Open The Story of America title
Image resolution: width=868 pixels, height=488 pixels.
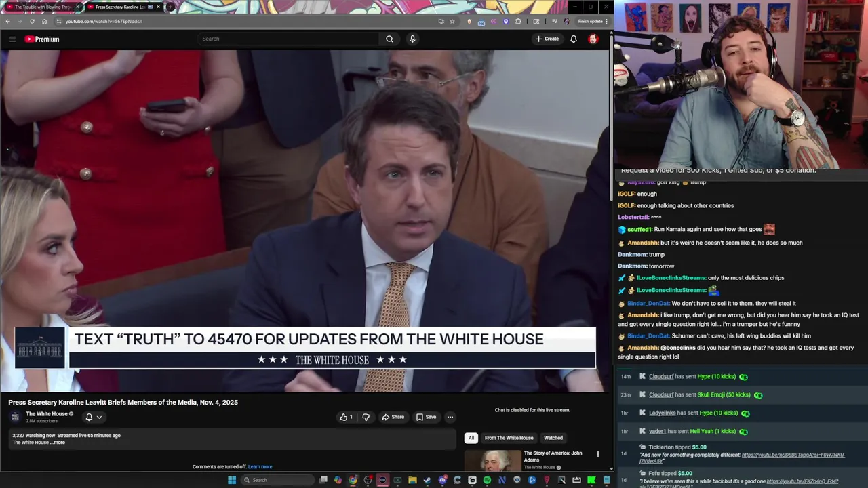pyautogui.click(x=553, y=456)
